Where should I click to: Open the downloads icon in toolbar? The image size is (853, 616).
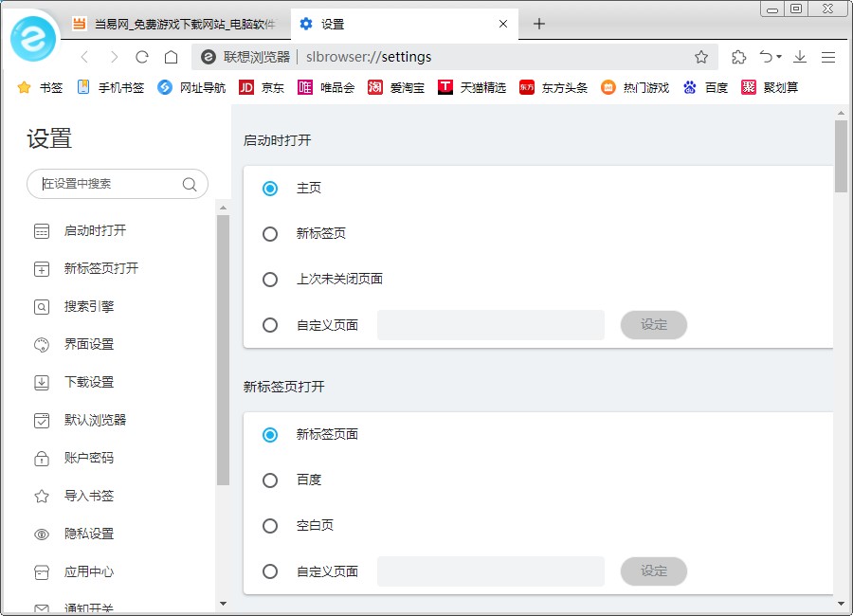(800, 57)
